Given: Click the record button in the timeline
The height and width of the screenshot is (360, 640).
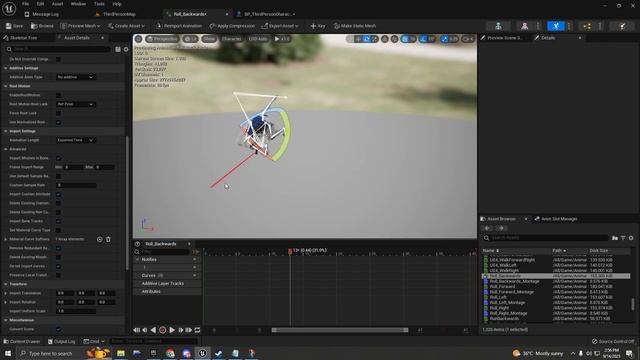Looking at the screenshot, I should 162,330.
